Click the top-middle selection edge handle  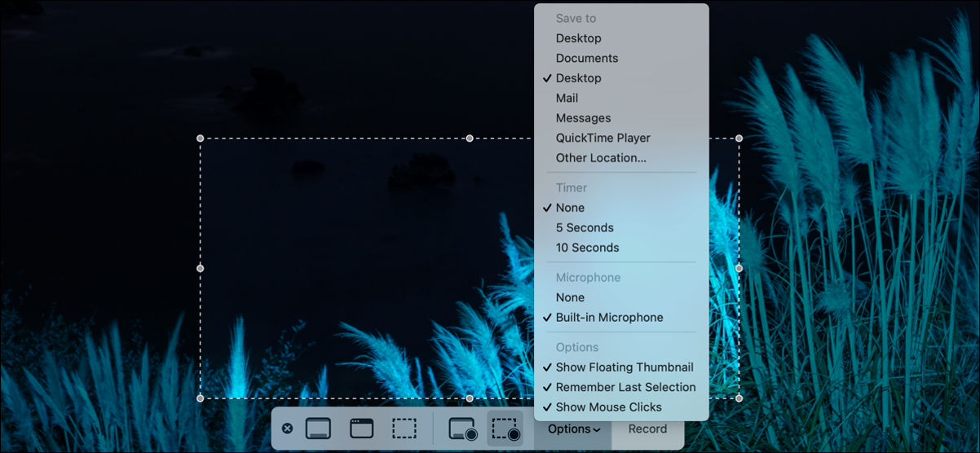click(x=470, y=139)
